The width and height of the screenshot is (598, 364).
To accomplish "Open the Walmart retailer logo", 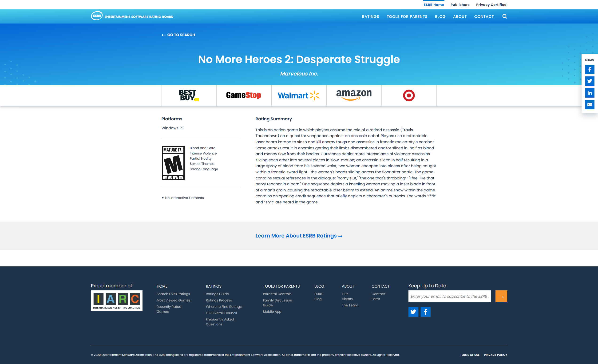I will [298, 95].
